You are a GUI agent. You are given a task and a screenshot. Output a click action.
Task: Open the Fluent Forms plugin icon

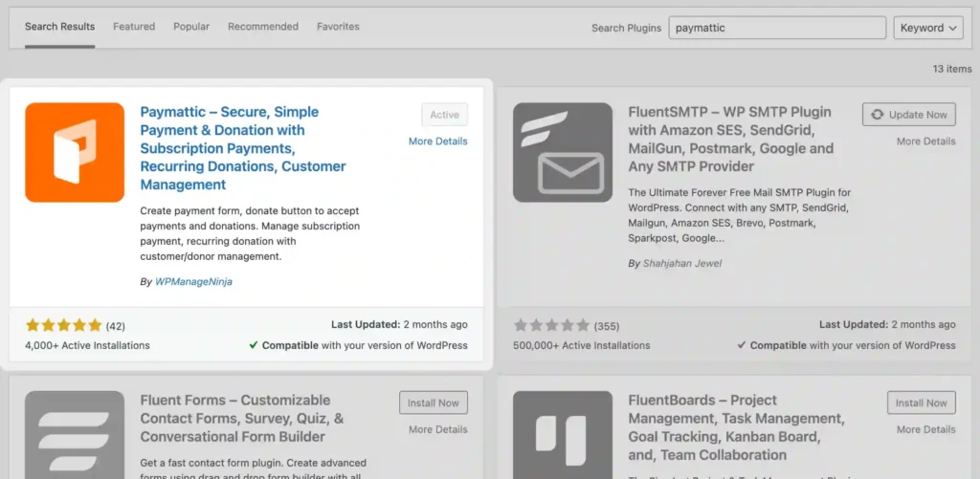(75, 435)
